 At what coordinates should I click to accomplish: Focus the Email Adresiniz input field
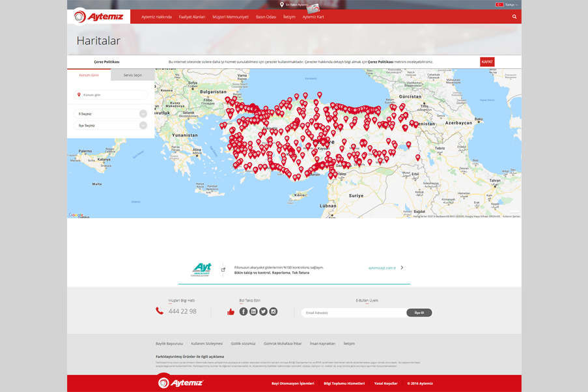[x=354, y=313]
